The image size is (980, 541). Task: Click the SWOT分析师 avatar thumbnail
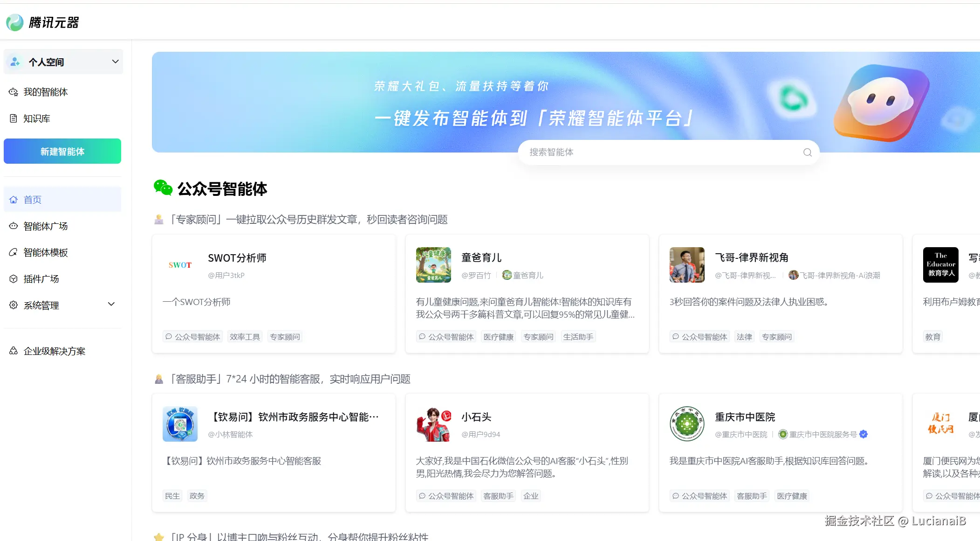(180, 265)
